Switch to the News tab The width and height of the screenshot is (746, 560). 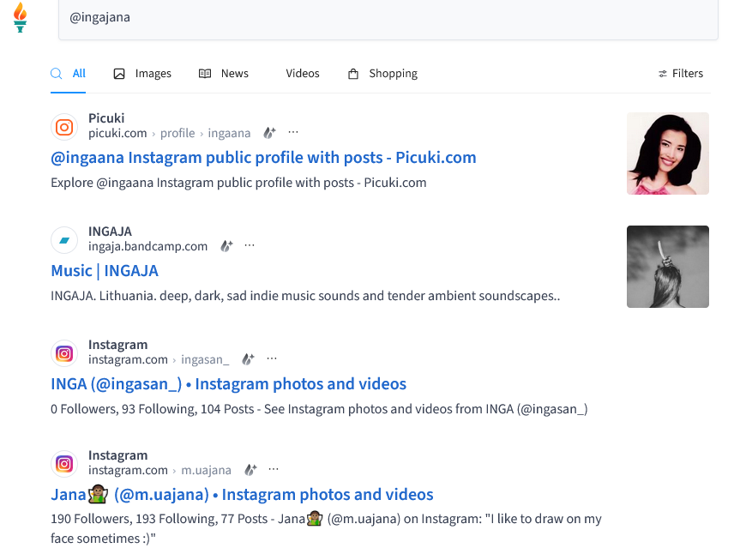pyautogui.click(x=224, y=74)
